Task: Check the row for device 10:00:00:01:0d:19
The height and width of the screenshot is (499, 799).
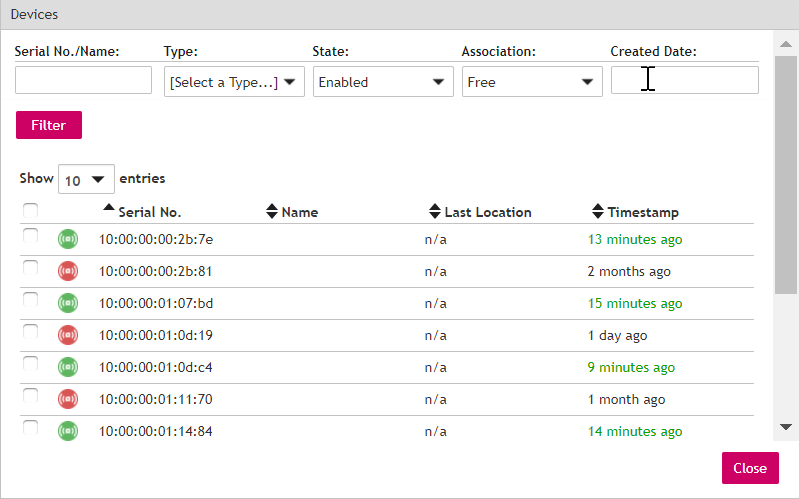Action: pos(31,332)
